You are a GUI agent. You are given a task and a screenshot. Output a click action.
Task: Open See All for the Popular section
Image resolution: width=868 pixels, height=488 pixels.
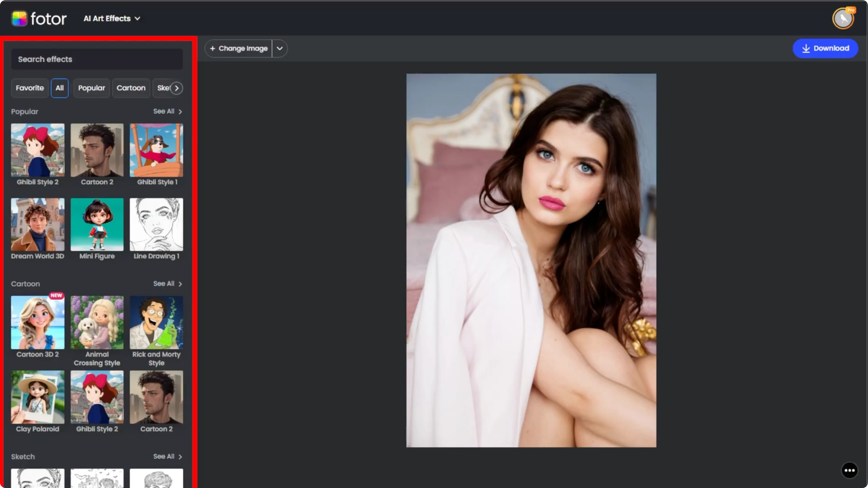pos(167,111)
